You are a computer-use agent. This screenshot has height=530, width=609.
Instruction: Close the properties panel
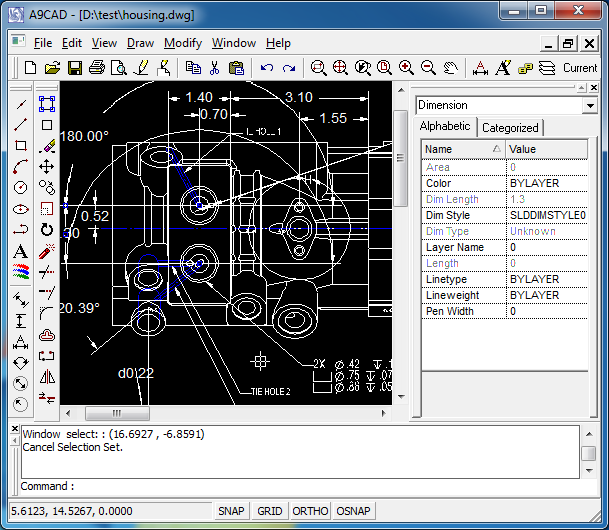pyautogui.click(x=593, y=88)
